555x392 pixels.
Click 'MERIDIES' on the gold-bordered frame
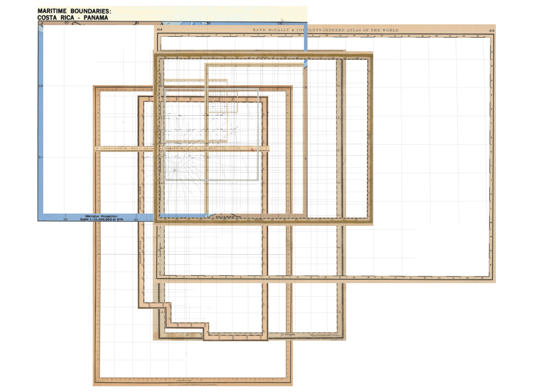pos(259,220)
